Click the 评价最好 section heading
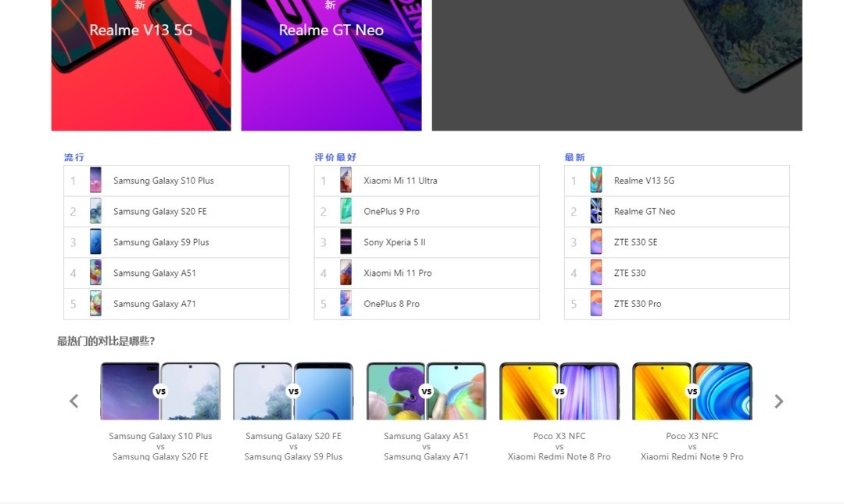The width and height of the screenshot is (844, 504). (x=335, y=157)
